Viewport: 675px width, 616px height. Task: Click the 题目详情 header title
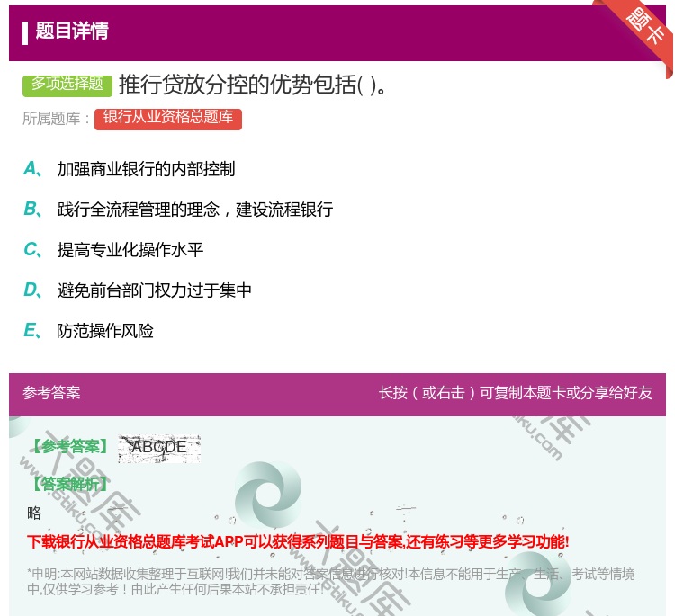point(72,31)
